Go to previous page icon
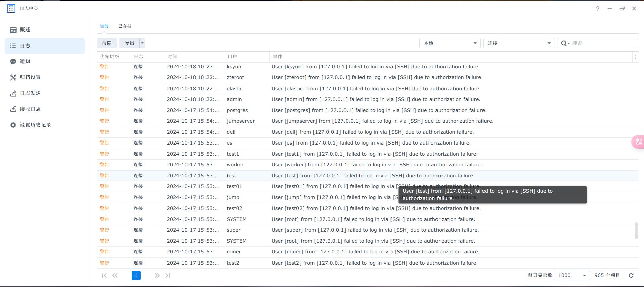 coord(115,275)
